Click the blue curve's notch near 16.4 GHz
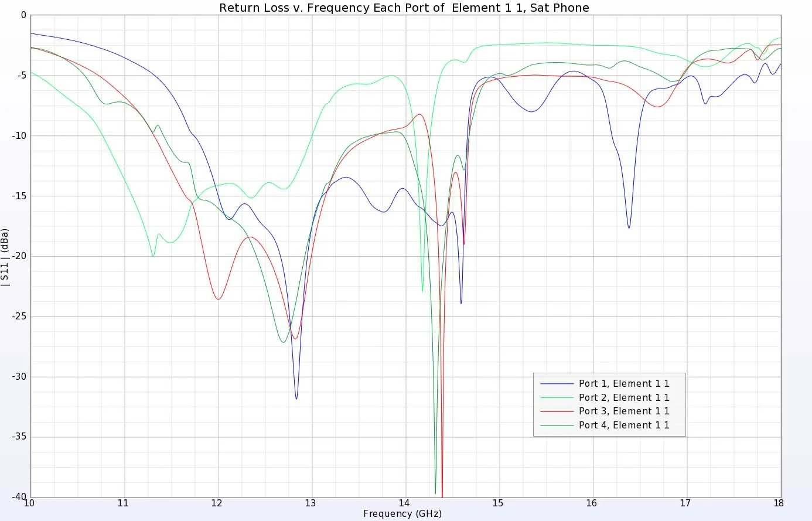 click(x=630, y=227)
